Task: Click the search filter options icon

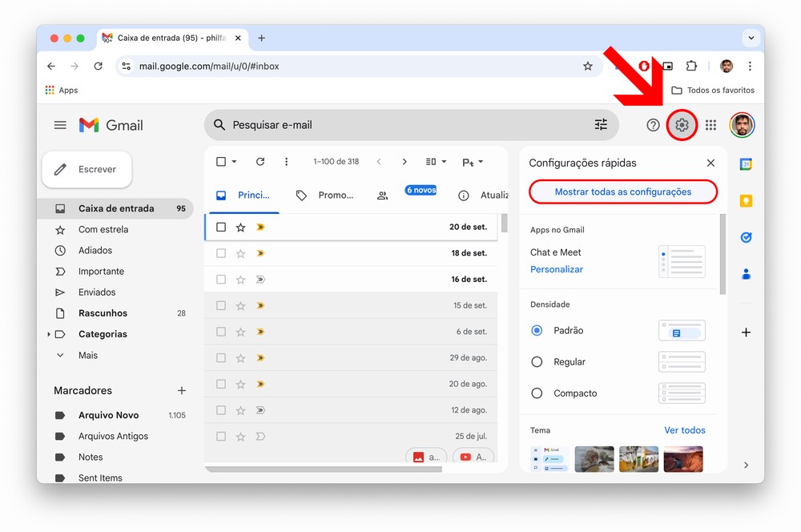Action: (601, 125)
